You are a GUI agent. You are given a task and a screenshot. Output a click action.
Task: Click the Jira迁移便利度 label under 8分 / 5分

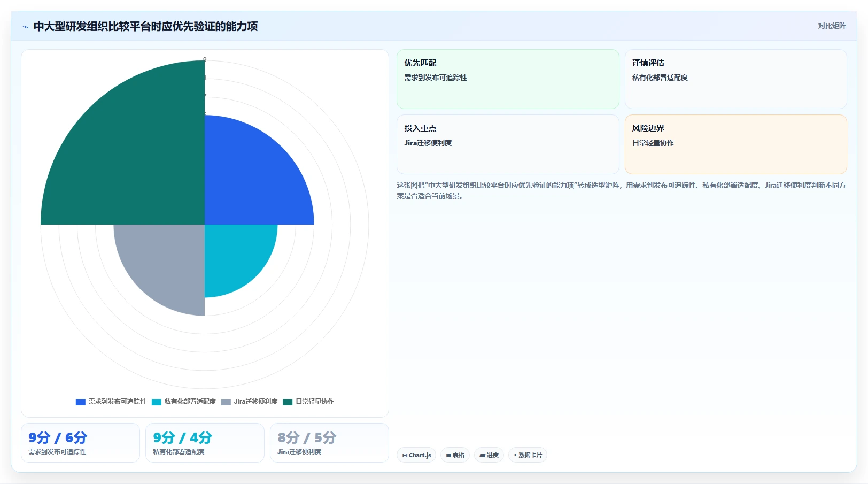[299, 452]
